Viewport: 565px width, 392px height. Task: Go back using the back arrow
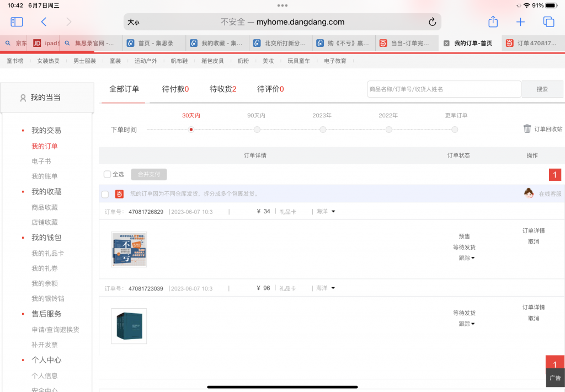pos(44,22)
